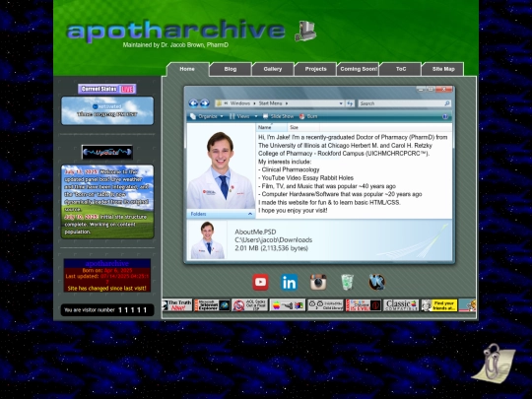Image resolution: width=532 pixels, height=399 pixels.
Task: Click the visitor number counter
Action: (x=107, y=309)
